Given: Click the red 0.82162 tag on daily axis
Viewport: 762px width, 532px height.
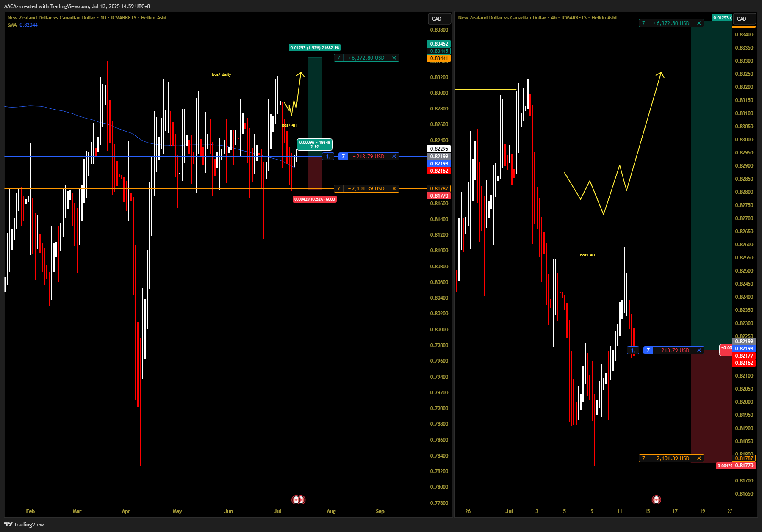Looking at the screenshot, I should 439,171.
